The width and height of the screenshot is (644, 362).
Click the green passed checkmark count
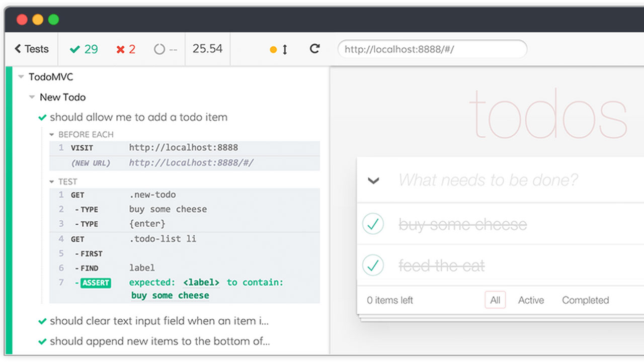84,49
